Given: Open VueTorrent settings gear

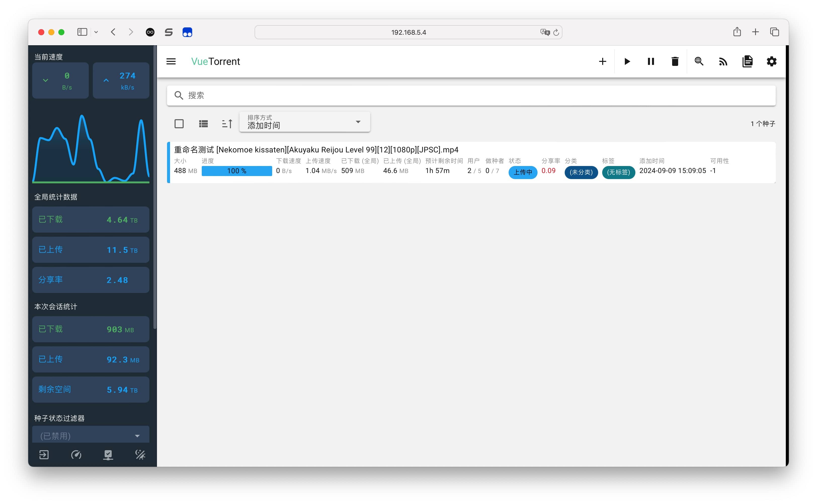Looking at the screenshot, I should click(x=771, y=61).
